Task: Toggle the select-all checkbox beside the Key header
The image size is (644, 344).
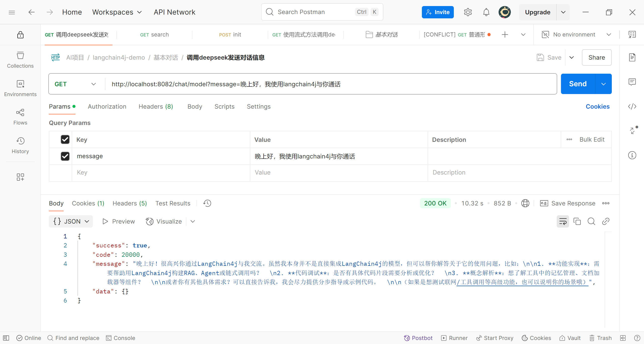Action: tap(65, 140)
